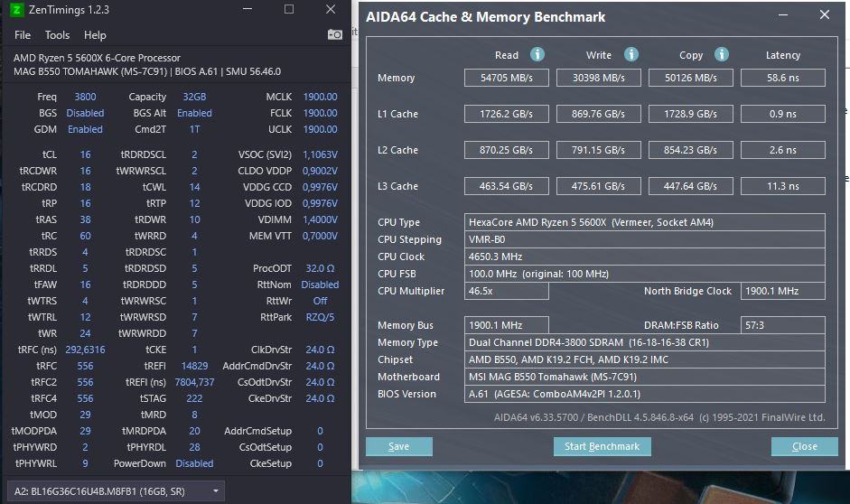Click CPU Clock value 4650.3 MHz
Image resolution: width=850 pixels, height=504 pixels.
[645, 257]
